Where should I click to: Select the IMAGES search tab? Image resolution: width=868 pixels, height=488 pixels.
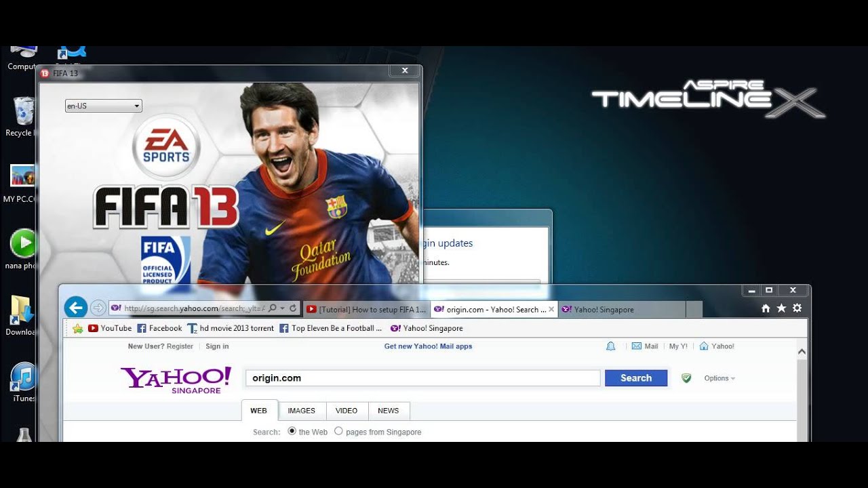click(x=302, y=411)
